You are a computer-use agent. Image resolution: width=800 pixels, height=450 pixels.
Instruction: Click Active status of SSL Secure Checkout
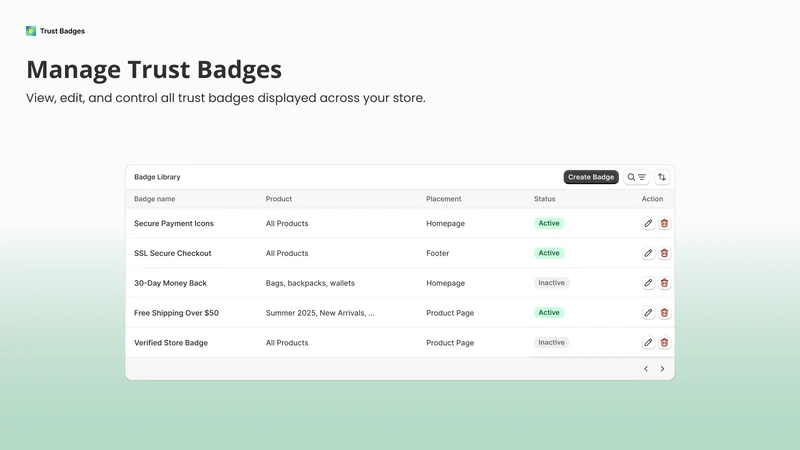click(x=549, y=253)
